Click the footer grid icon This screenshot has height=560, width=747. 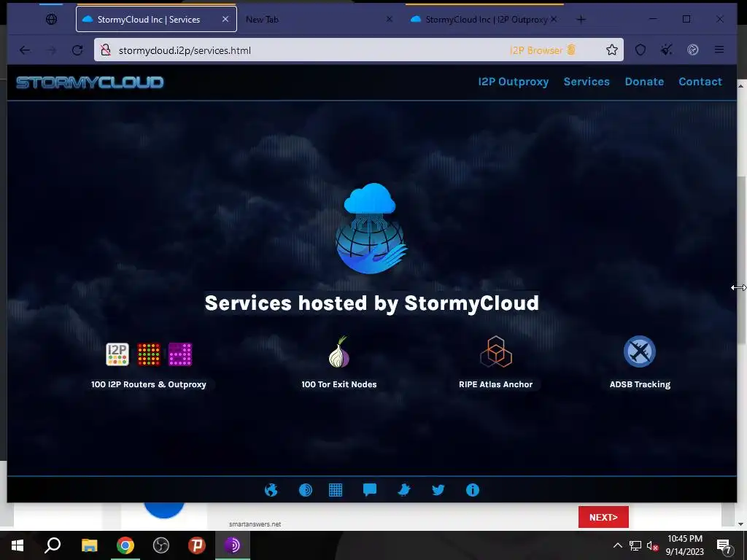click(x=336, y=490)
